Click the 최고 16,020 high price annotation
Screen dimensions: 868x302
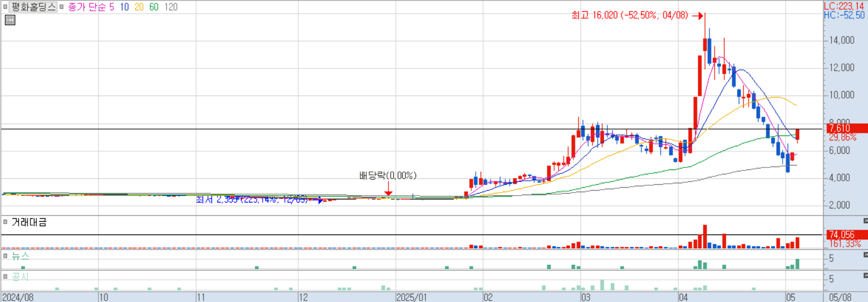[x=629, y=15]
